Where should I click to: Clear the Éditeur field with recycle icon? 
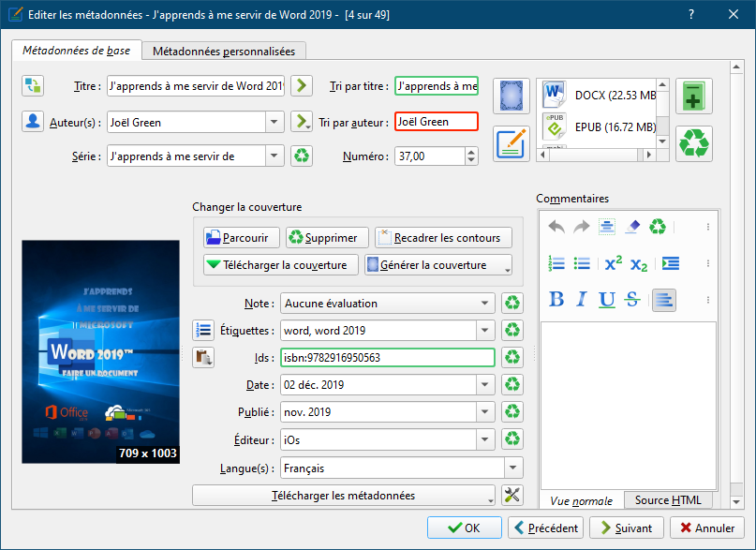coord(512,439)
